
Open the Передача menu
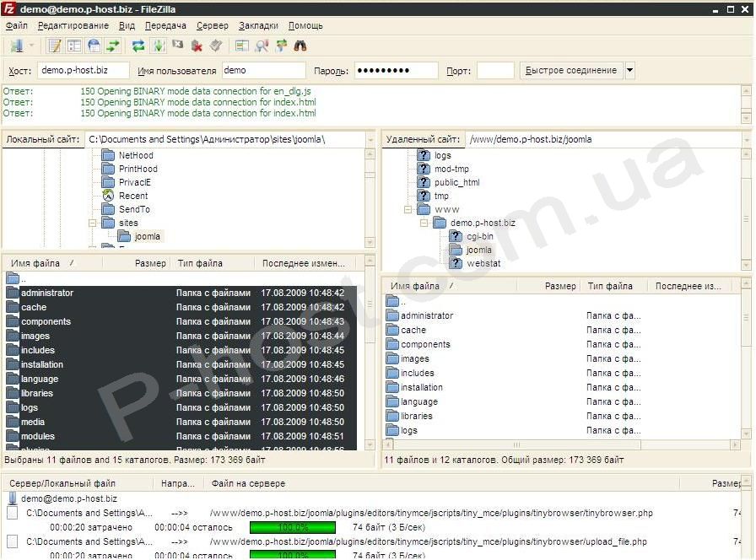coord(165,25)
